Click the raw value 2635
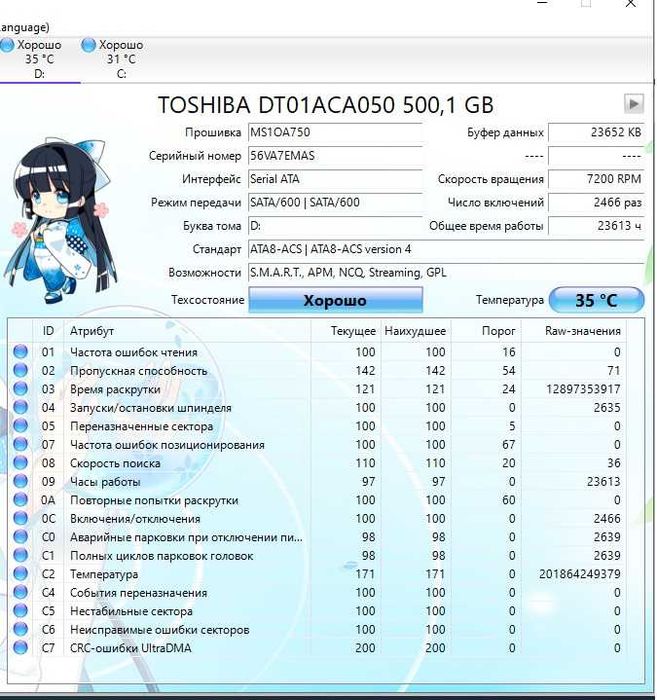Image resolution: width=657 pixels, height=700 pixels. (x=607, y=408)
